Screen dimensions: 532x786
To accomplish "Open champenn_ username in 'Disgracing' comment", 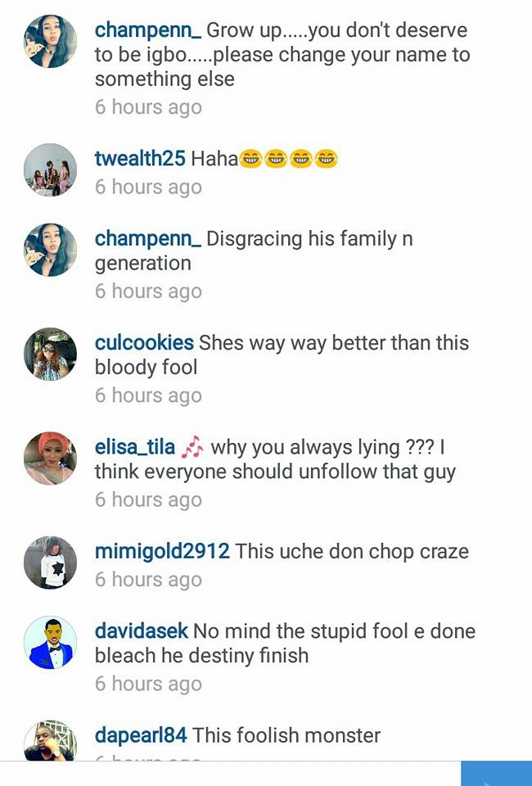I will tap(148, 238).
